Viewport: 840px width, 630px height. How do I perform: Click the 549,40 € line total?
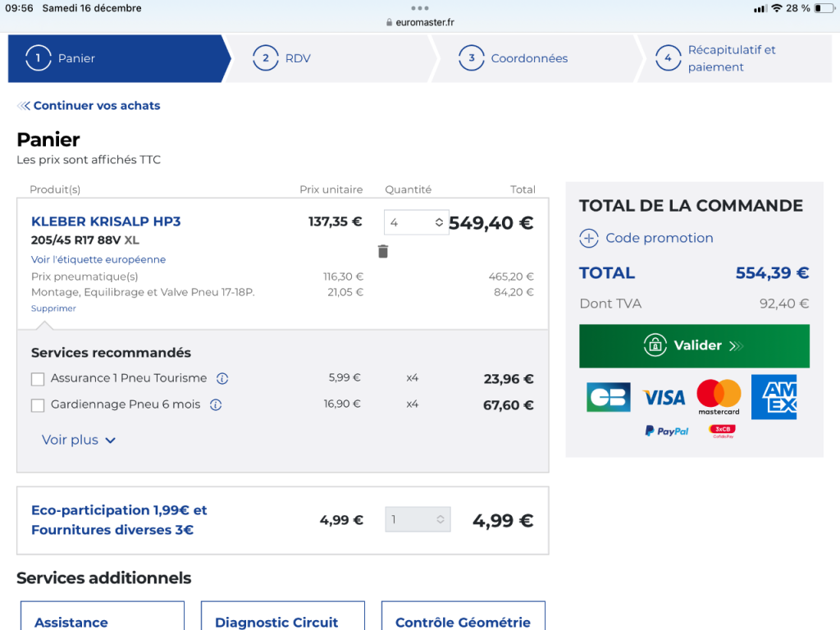491,223
